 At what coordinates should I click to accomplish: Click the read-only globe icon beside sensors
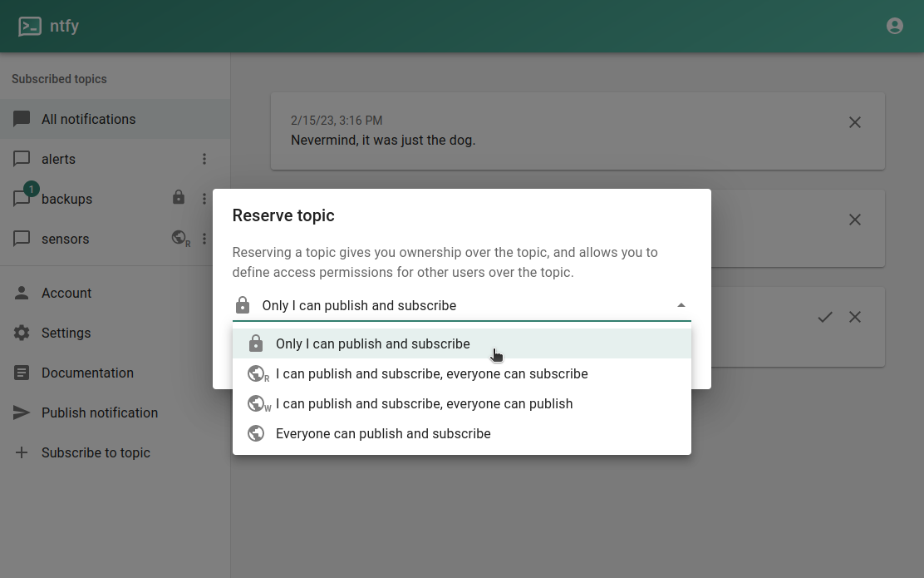click(179, 238)
